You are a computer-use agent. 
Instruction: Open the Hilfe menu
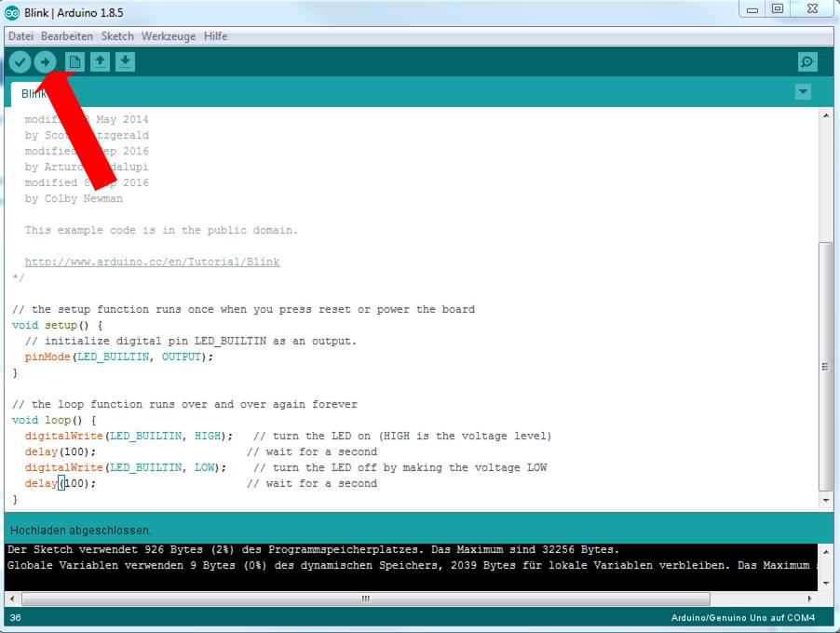(x=215, y=36)
